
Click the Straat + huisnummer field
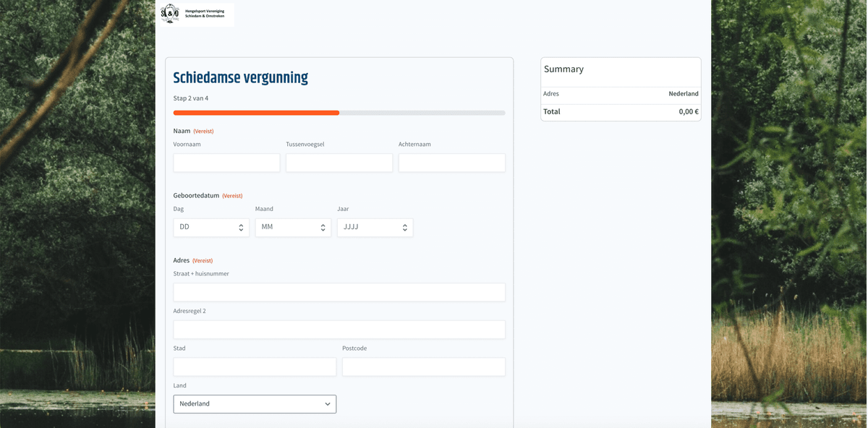pyautogui.click(x=339, y=292)
